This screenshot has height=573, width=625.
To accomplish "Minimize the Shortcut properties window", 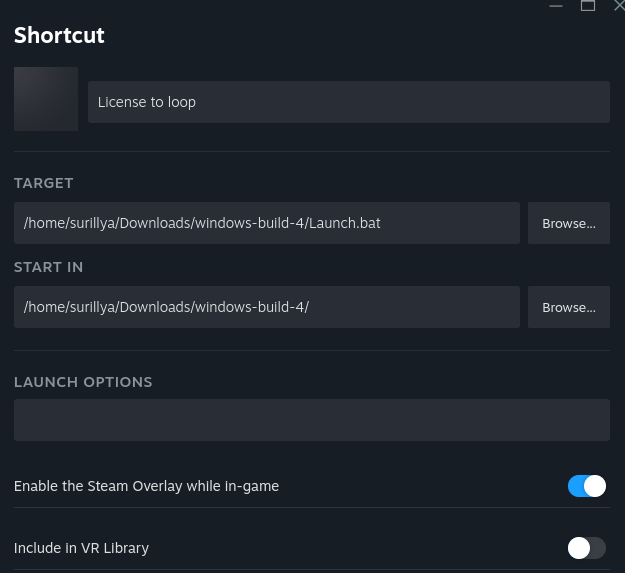I will pos(556,6).
